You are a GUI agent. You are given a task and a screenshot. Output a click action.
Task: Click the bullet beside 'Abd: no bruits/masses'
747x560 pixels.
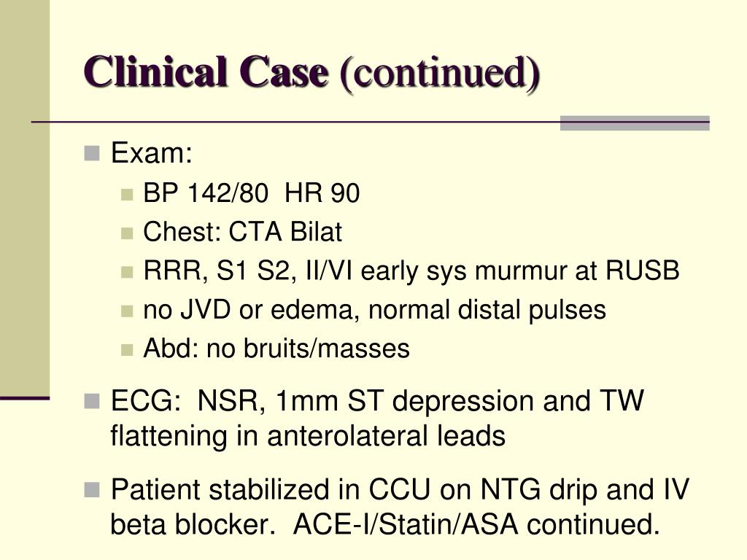tap(127, 350)
